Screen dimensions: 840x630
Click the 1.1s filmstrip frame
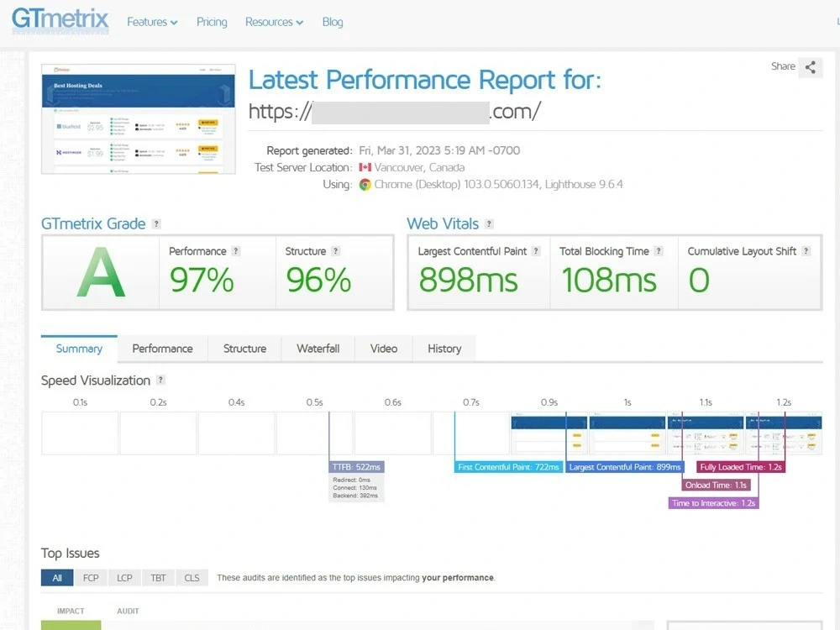tap(706, 433)
